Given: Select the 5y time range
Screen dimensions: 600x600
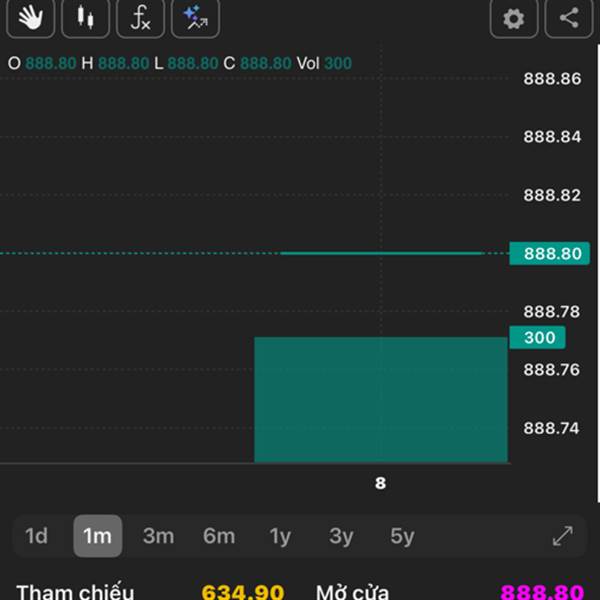Looking at the screenshot, I should point(402,536).
